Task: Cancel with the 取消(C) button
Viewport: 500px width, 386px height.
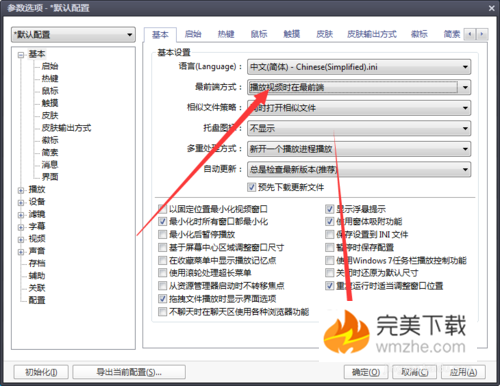Action: [415, 372]
